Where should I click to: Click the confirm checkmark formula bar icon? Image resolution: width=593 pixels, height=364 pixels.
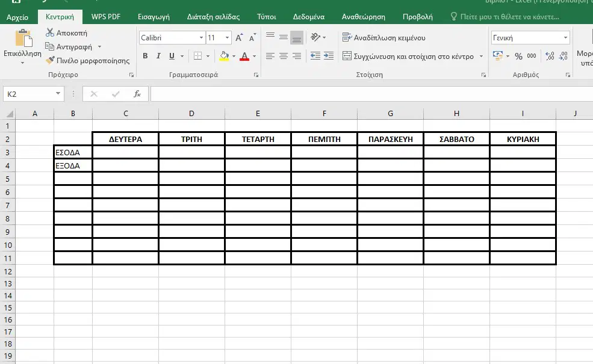pos(116,94)
